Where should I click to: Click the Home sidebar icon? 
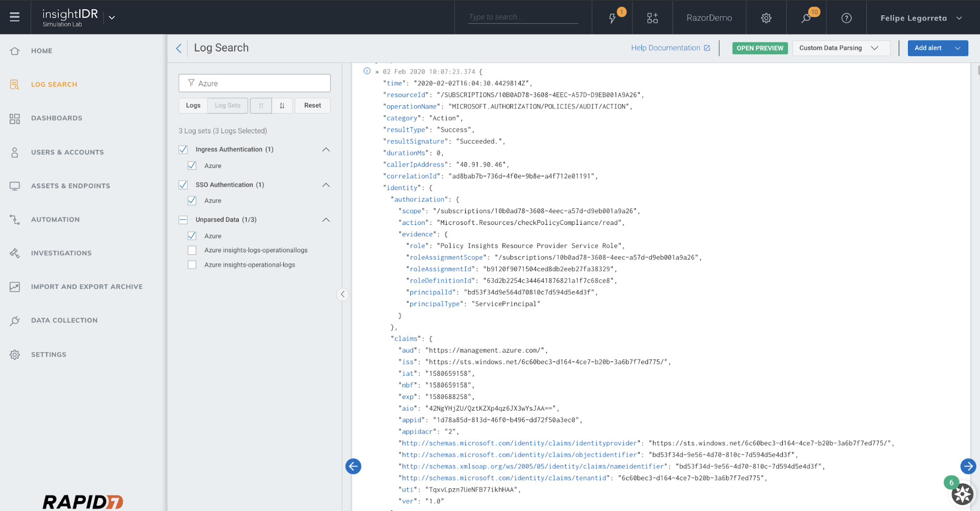click(x=15, y=51)
